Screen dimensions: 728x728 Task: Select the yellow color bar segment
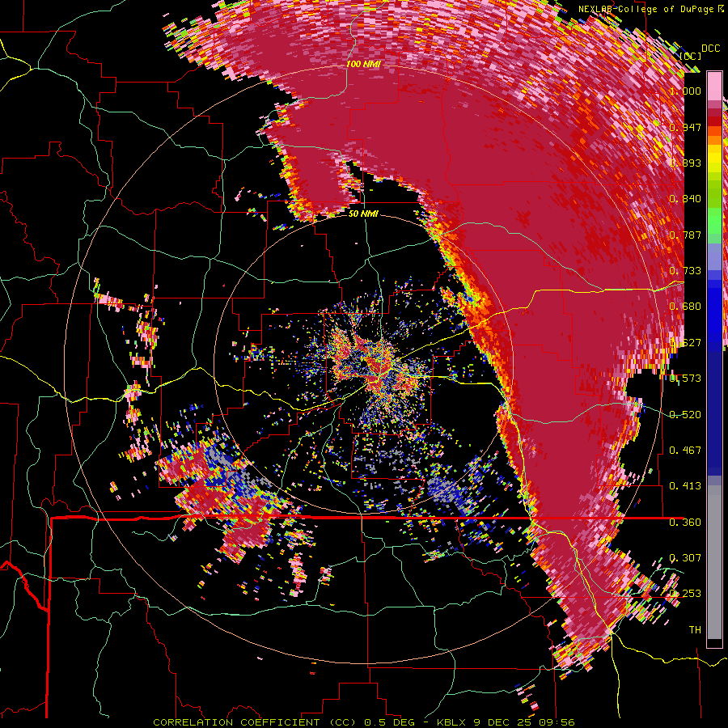tap(714, 159)
